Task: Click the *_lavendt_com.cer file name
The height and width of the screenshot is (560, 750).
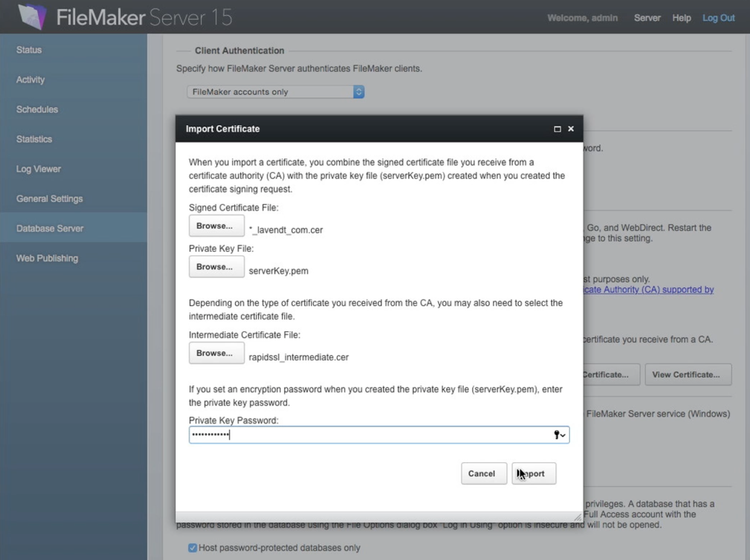Action: pyautogui.click(x=286, y=230)
